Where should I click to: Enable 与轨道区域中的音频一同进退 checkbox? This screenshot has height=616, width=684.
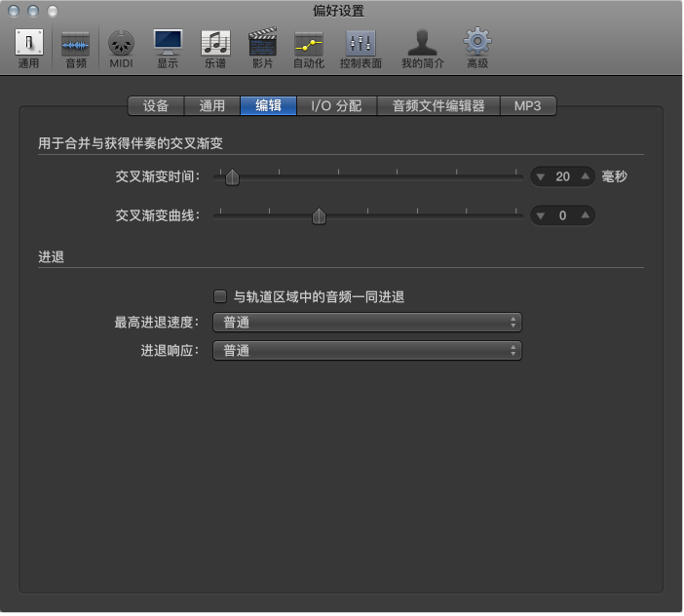[x=220, y=297]
